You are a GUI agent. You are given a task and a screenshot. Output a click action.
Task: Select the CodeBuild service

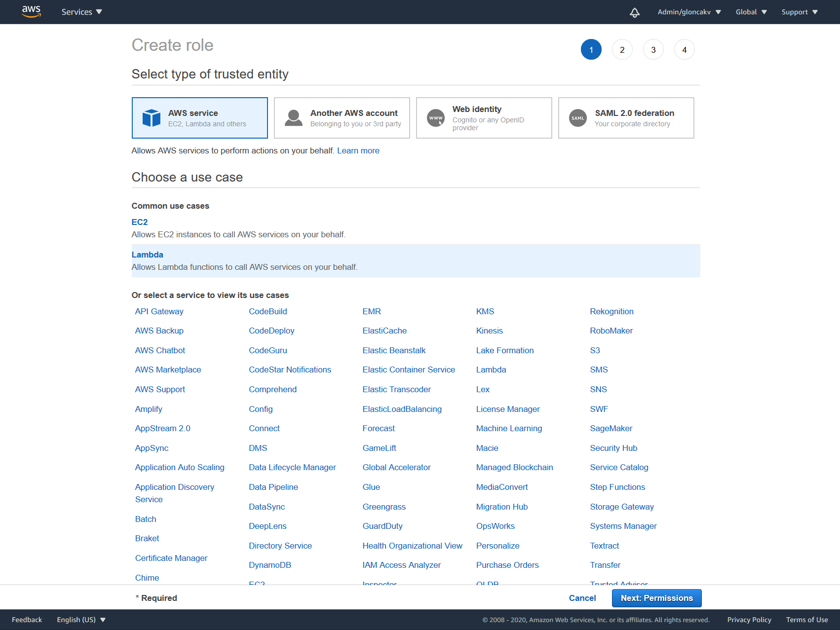point(268,311)
